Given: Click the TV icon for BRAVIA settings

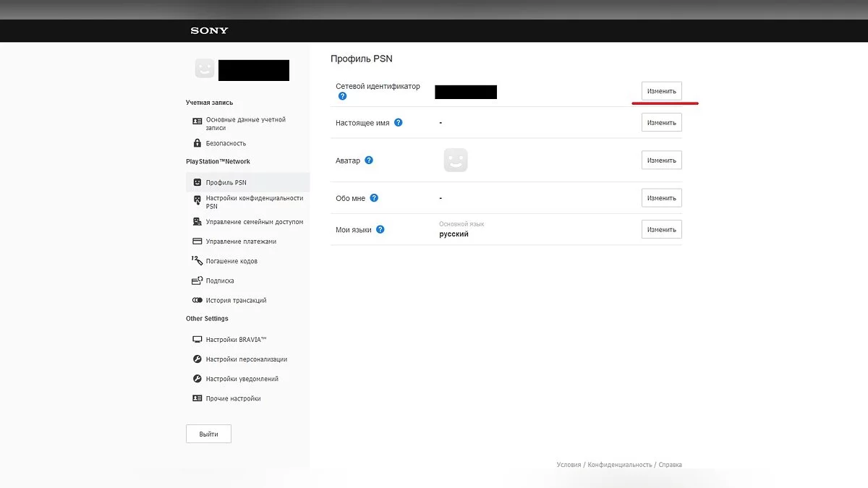Looking at the screenshot, I should point(197,339).
